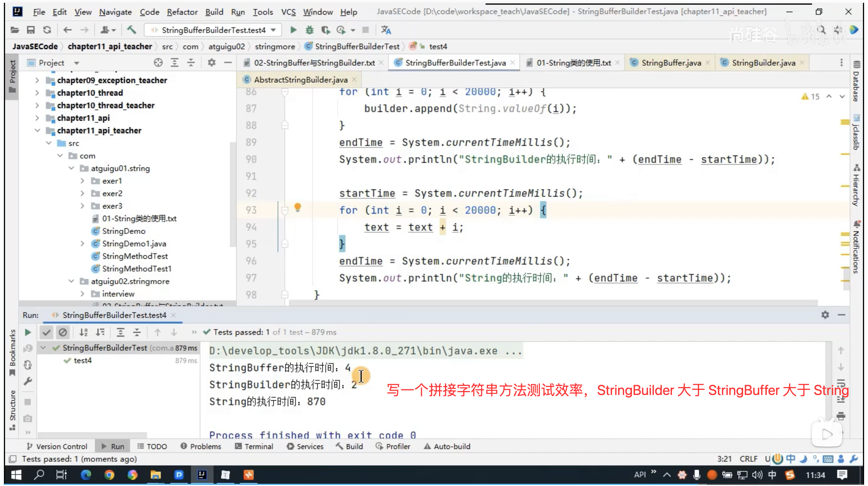This screenshot has width=868, height=486.
Task: Open Project panel settings gear
Action: (211, 63)
